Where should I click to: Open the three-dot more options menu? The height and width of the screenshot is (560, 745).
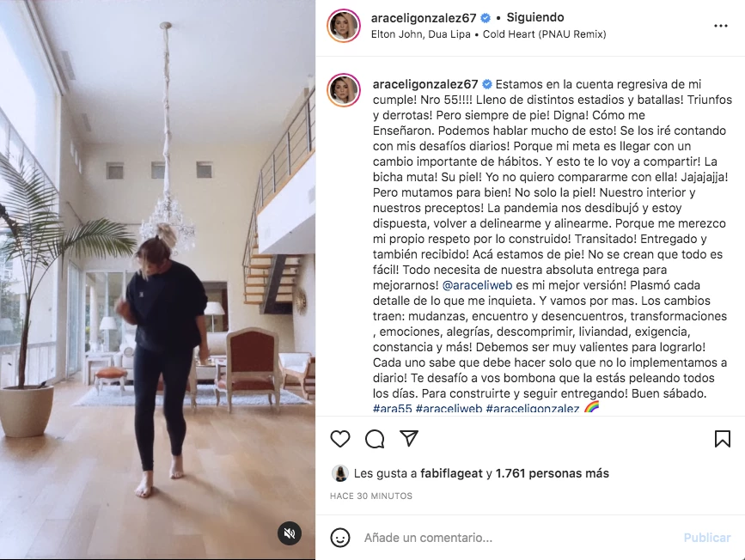click(721, 26)
